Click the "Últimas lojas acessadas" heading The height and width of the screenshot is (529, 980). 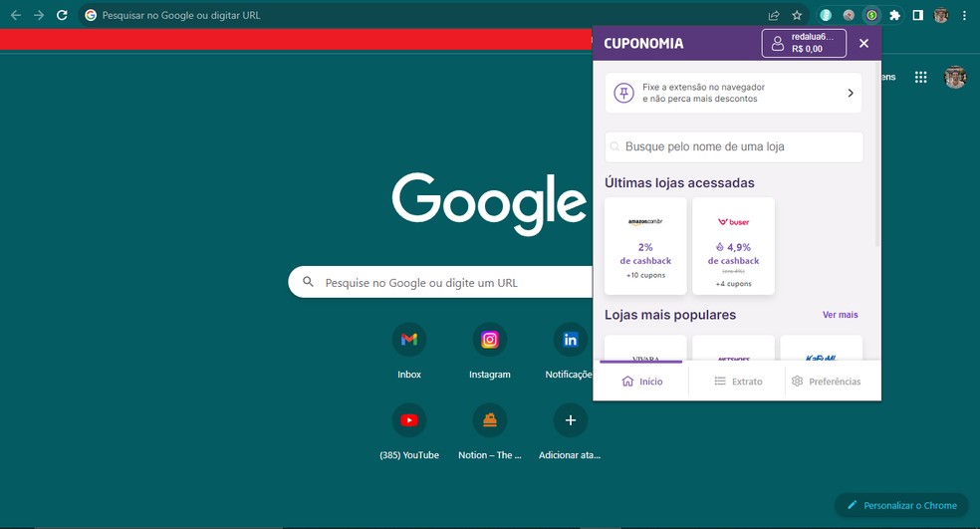(679, 182)
